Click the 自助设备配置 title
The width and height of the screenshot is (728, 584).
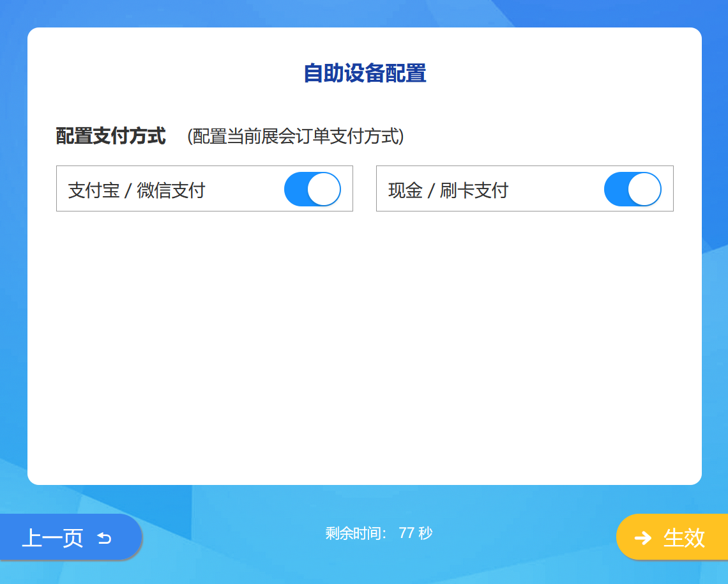(x=365, y=73)
